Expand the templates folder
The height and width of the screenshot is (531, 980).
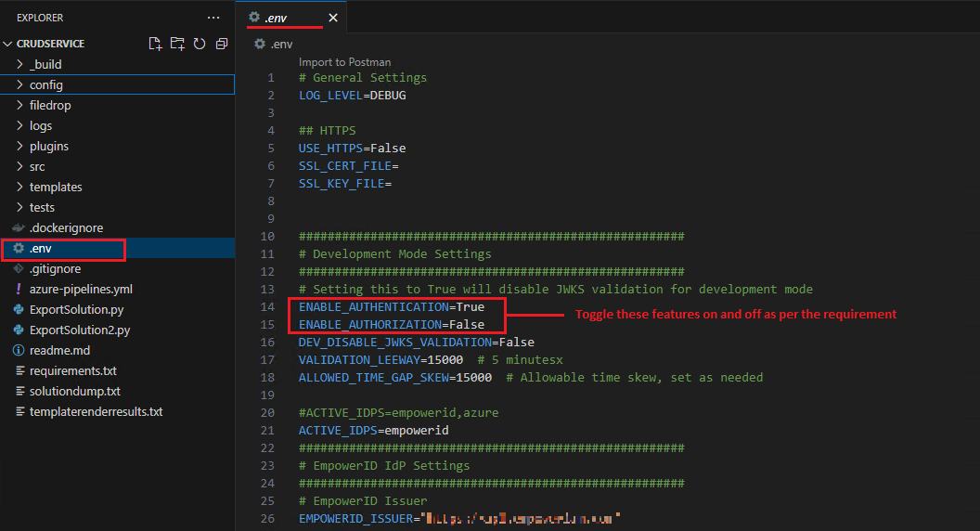[19, 187]
